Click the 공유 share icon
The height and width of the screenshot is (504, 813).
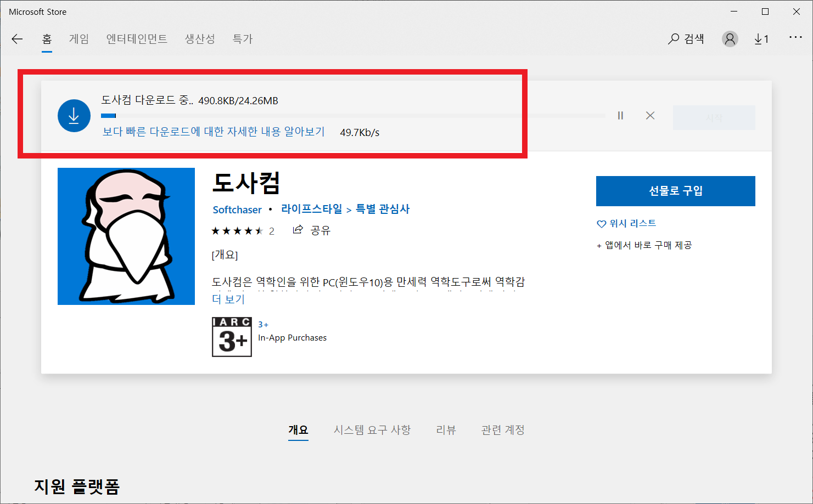298,230
